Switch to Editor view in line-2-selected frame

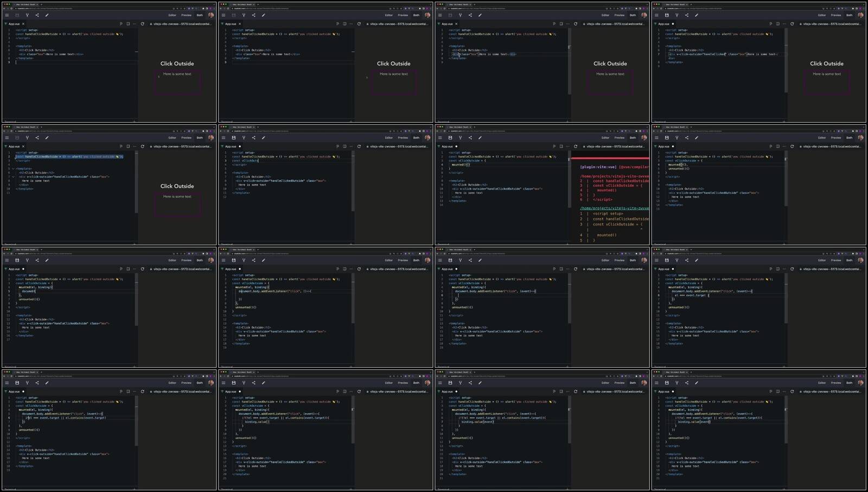173,138
